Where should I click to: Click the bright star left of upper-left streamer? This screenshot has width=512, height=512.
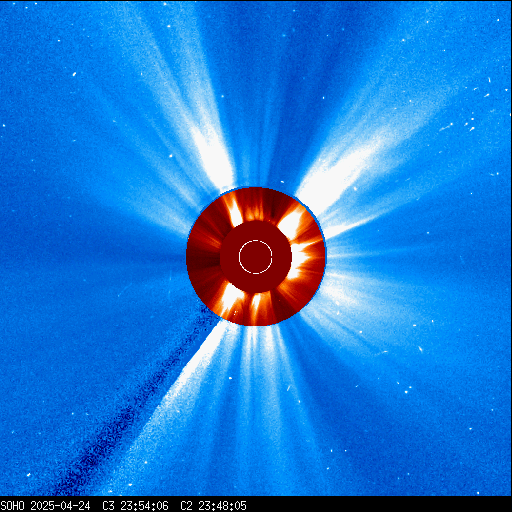click(171, 156)
